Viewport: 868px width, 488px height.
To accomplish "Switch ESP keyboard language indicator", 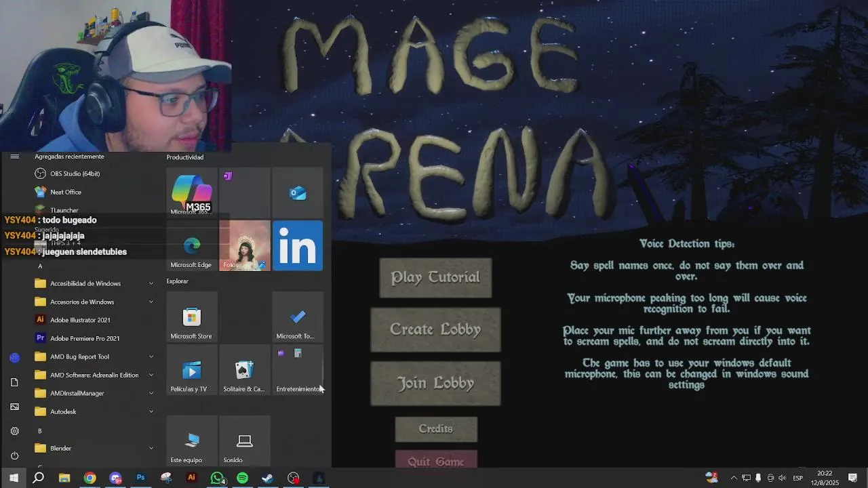I will 798,478.
